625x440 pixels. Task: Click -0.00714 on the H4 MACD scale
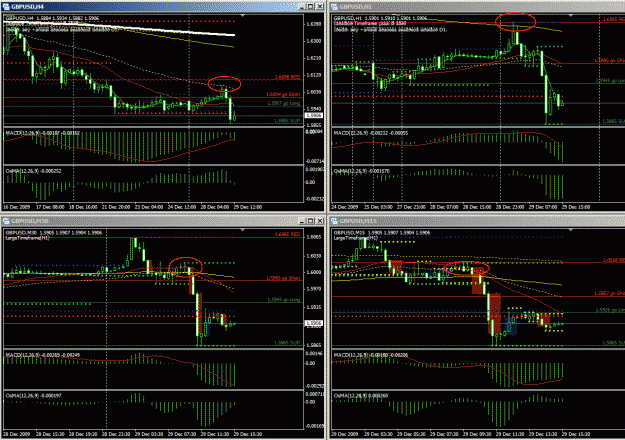315,161
